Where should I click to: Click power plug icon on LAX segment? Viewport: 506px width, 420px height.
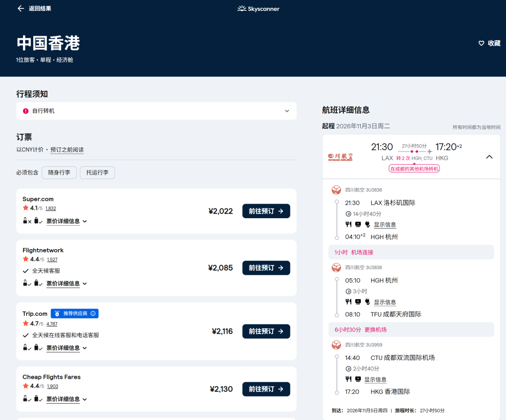coord(367,224)
